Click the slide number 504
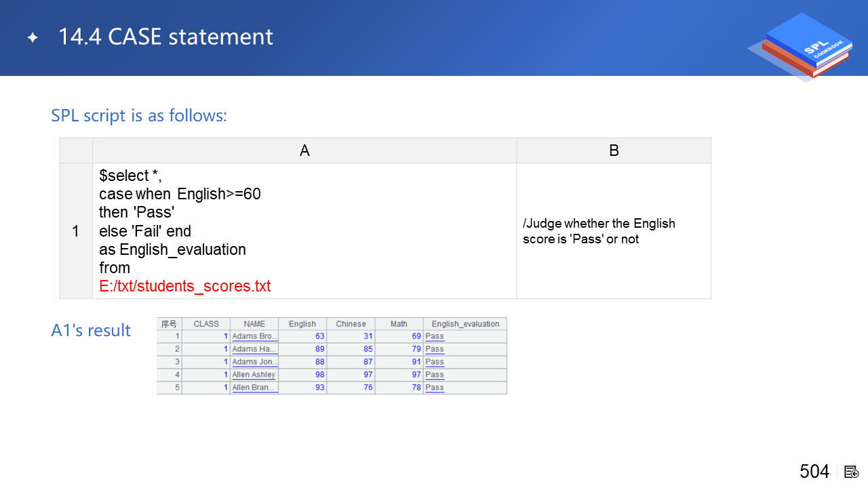The width and height of the screenshot is (868, 488). (x=814, y=472)
